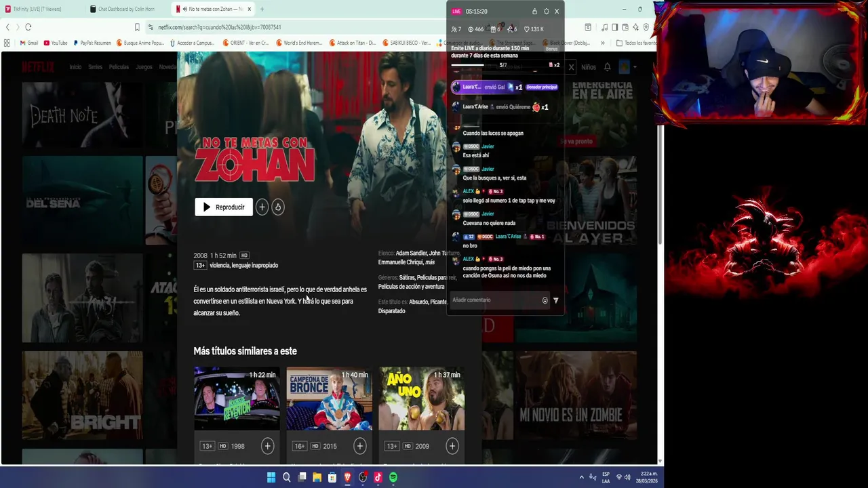The width and height of the screenshot is (868, 488).
Task: Show full cast via 'más' link
Action: (x=430, y=262)
